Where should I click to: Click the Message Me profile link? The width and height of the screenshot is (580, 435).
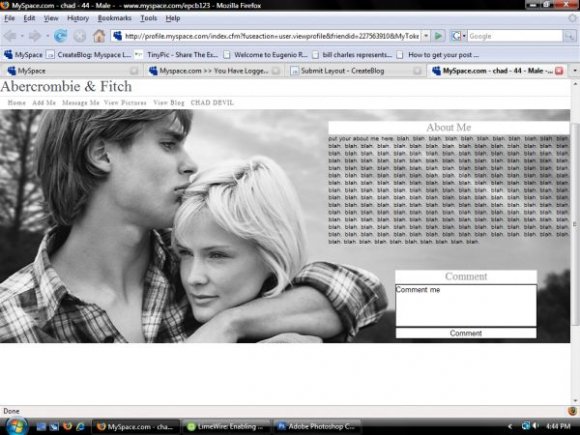(81, 103)
